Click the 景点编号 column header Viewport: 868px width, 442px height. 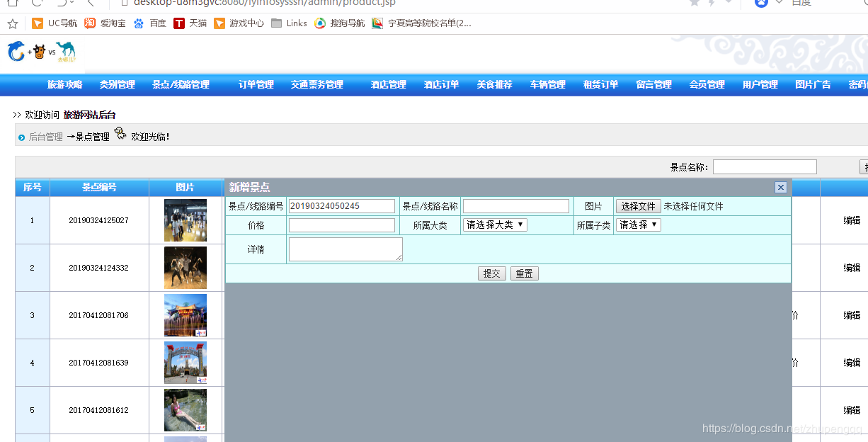[x=99, y=187]
